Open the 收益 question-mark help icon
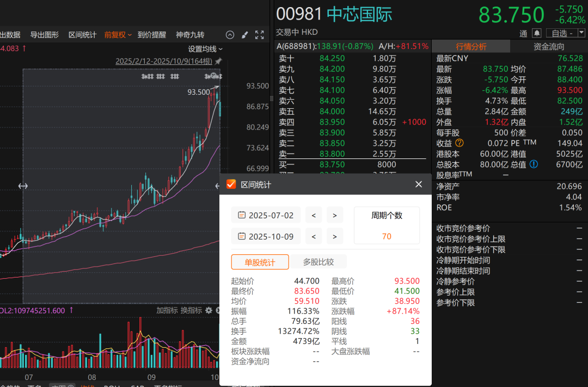This screenshot has height=387, width=588. 460,143
